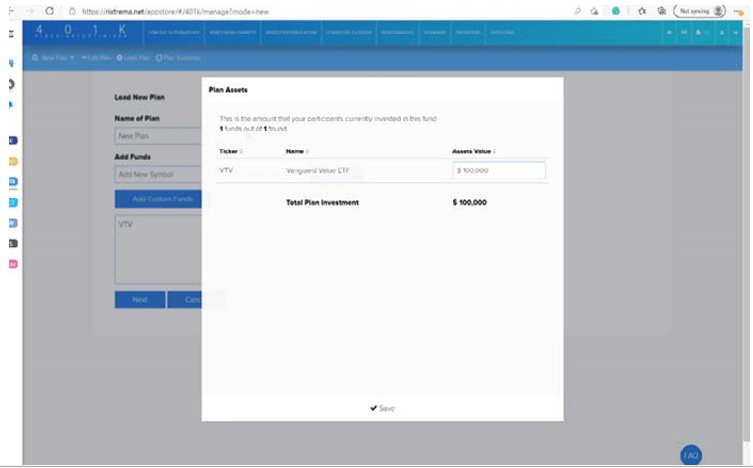The image size is (753, 468).
Task: Click the Next button
Action: 139,299
